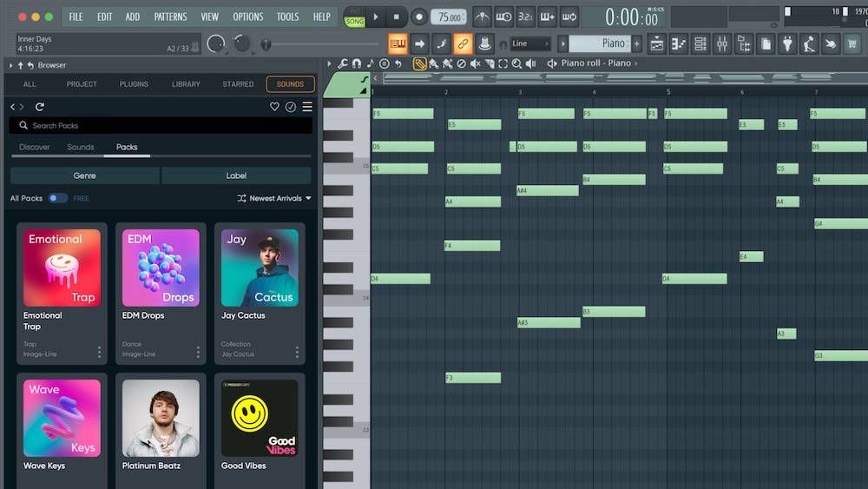Open the browser hamburger menu
Image resolution: width=868 pixels, height=489 pixels.
coord(307,107)
